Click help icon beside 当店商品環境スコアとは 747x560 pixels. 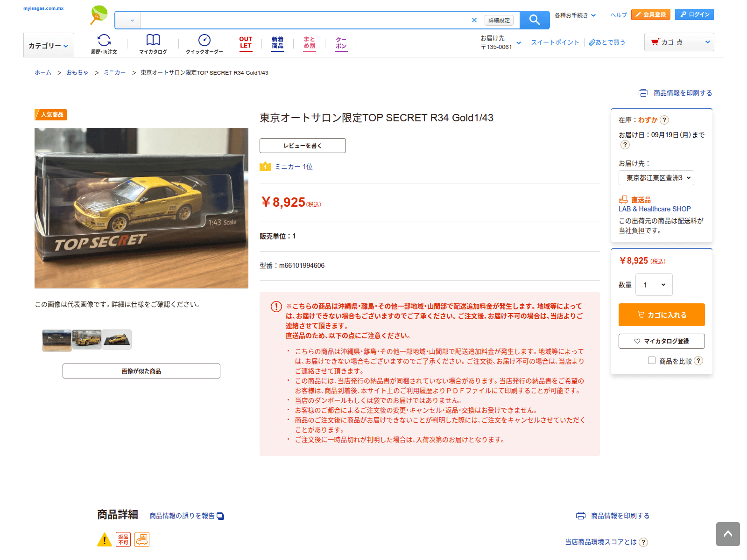(643, 542)
